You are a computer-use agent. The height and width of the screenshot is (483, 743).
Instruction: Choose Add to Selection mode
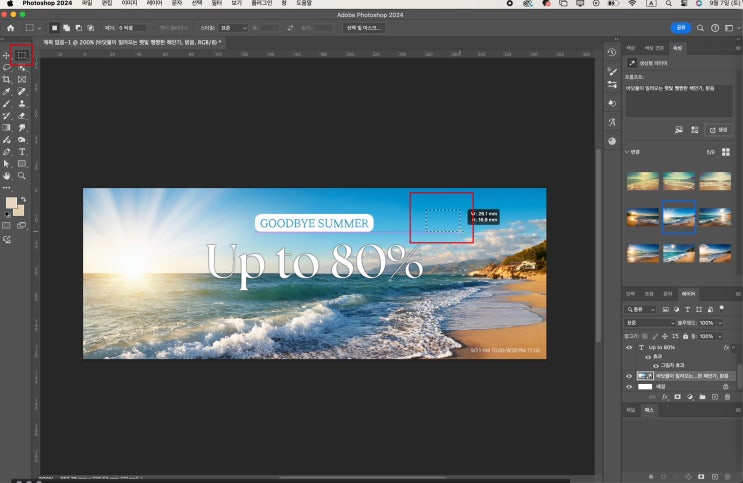(x=66, y=28)
